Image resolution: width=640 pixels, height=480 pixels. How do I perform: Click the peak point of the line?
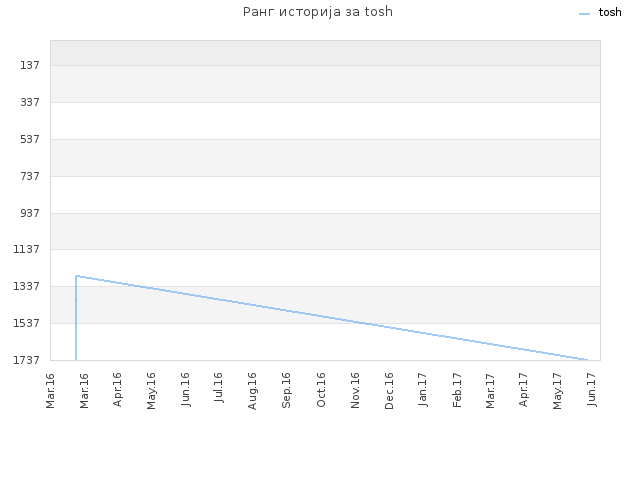click(x=77, y=276)
